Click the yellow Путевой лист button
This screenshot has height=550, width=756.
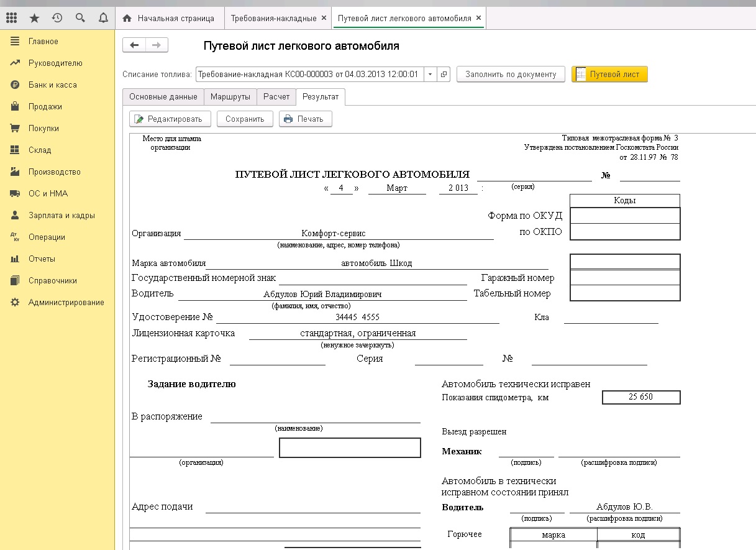point(609,75)
